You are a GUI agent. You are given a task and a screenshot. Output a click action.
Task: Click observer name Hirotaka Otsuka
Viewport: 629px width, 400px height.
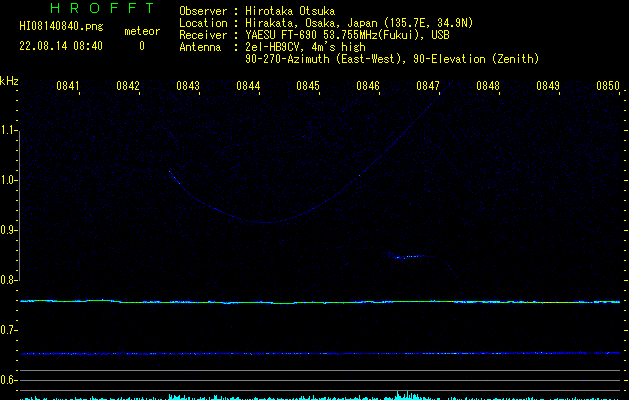pyautogui.click(x=290, y=11)
